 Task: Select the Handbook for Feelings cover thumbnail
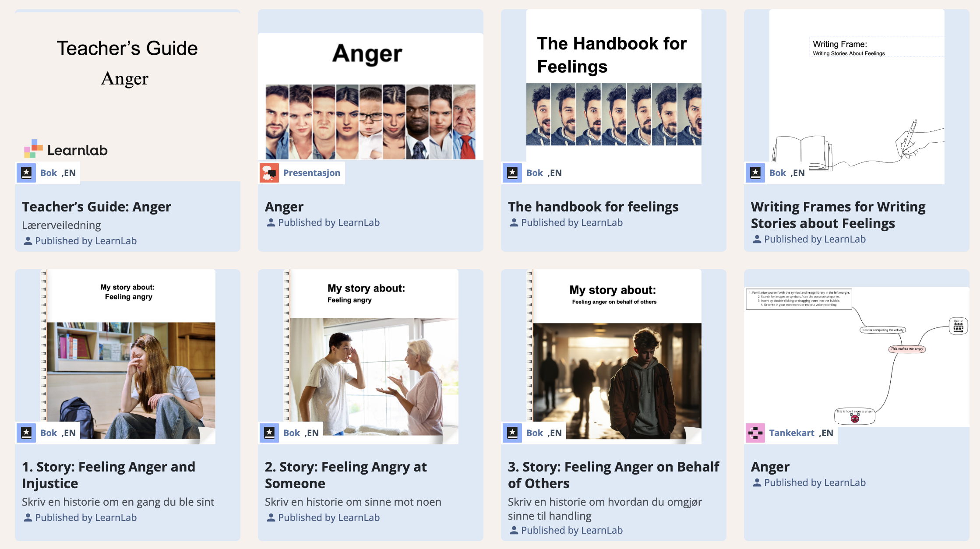613,97
